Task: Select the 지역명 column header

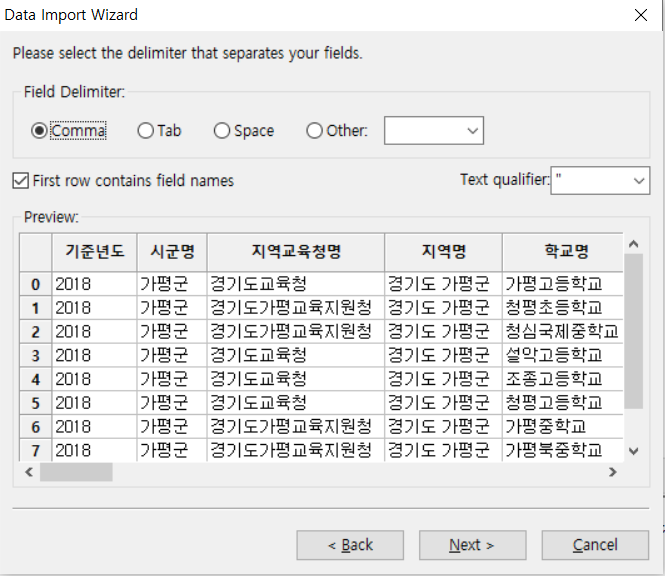Action: (443, 252)
